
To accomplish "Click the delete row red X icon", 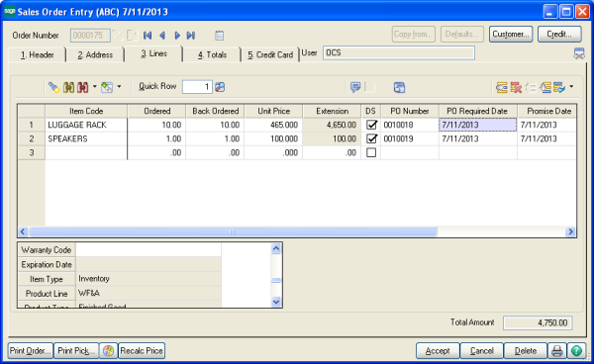I will (516, 87).
